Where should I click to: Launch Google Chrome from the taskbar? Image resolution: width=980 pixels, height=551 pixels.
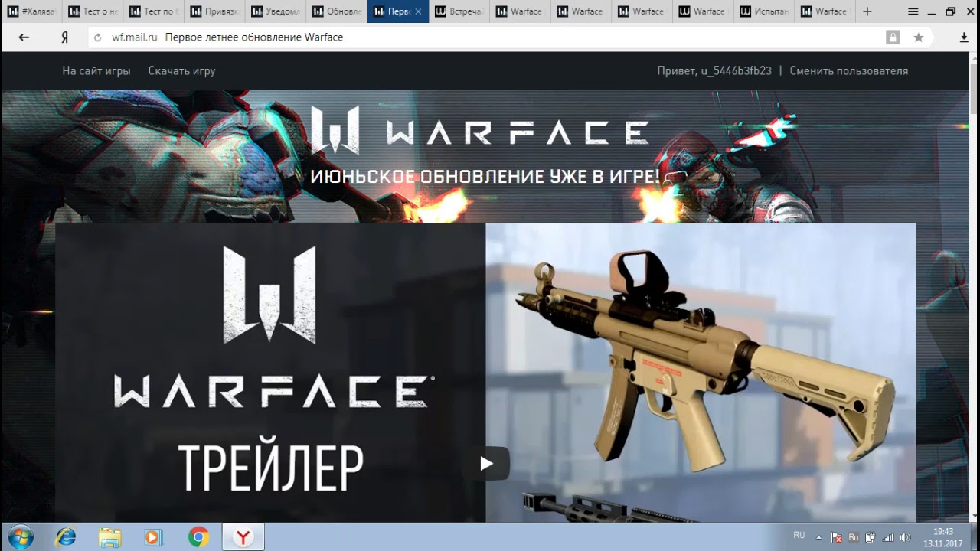[x=198, y=537]
